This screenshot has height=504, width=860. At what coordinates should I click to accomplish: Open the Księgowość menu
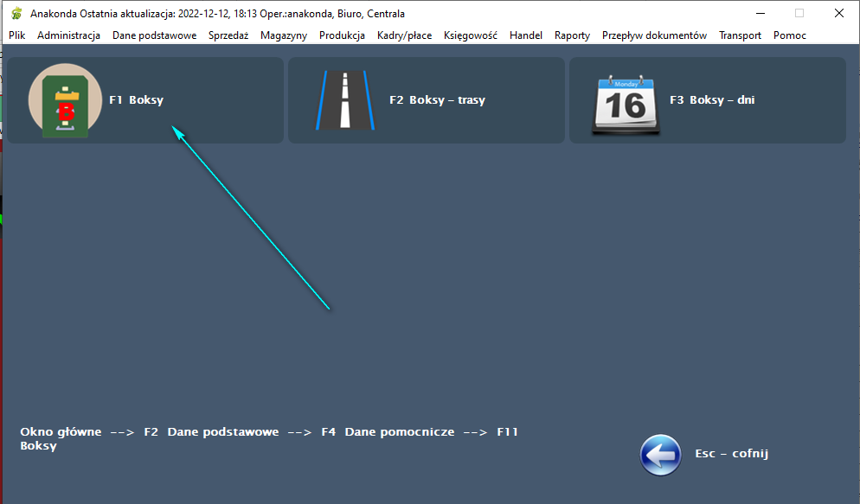pyautogui.click(x=470, y=35)
